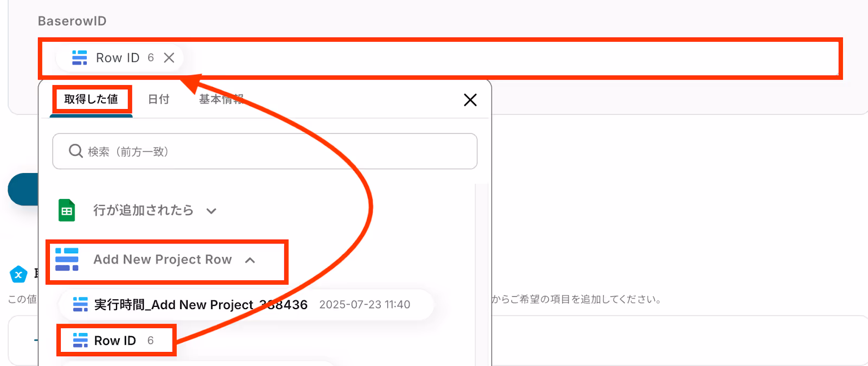
Task: Remove the Row ID chip from BaserowID field
Action: click(169, 57)
